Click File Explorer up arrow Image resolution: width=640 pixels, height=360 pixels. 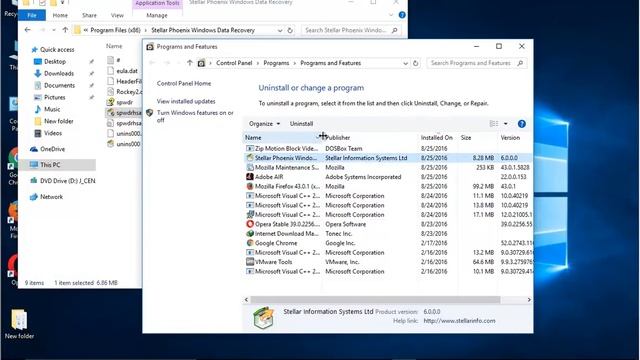(65, 30)
